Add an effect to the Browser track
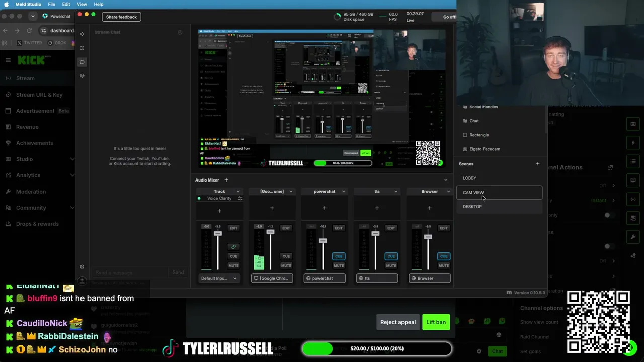The width and height of the screenshot is (644, 362). (429, 208)
